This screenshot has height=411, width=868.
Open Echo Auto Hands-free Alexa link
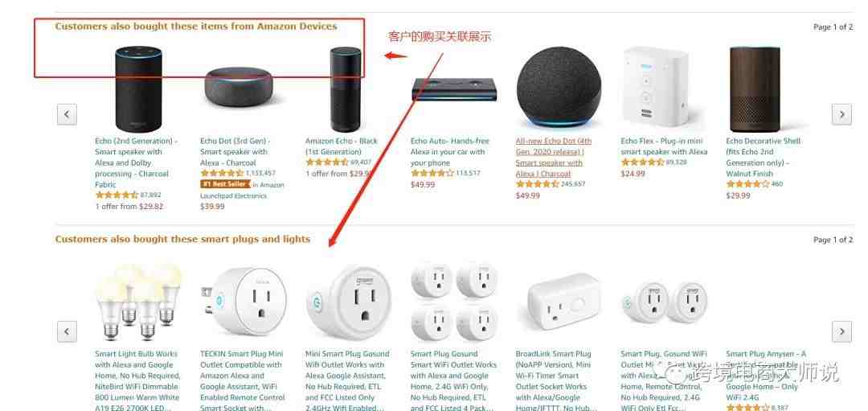click(x=449, y=152)
